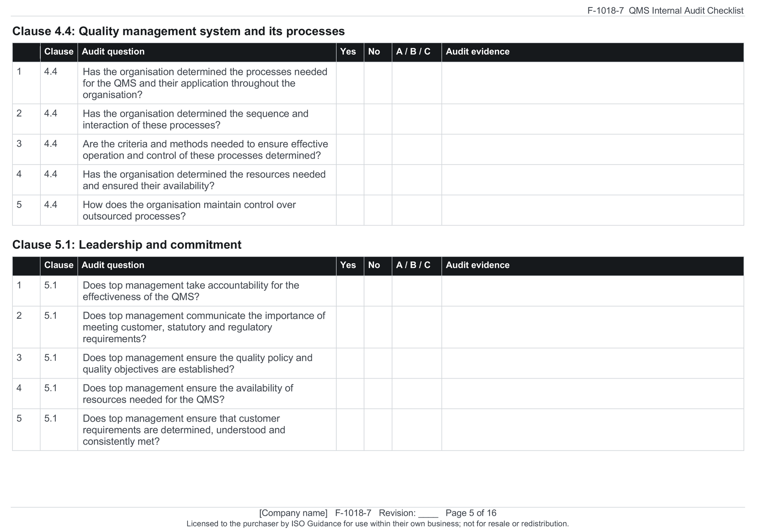Viewport: 770px width, 532px height.
Task: Click the question about outsourced processes
Action: coord(189,210)
